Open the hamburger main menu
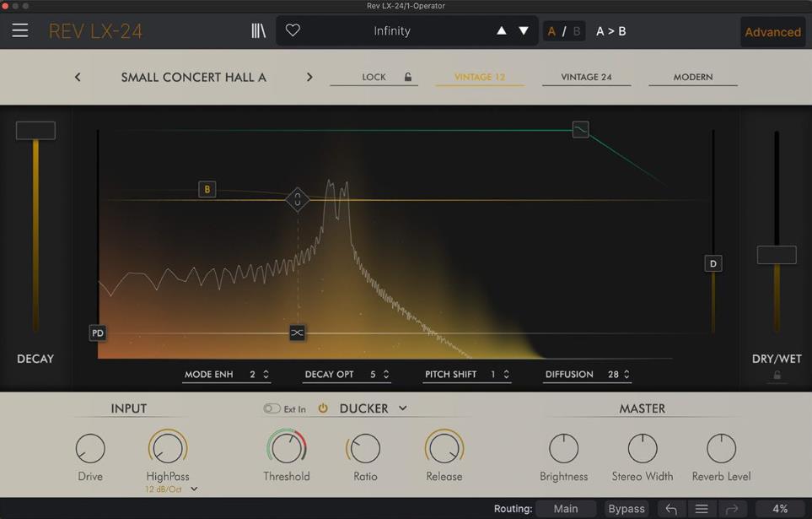Viewport: 812px width, 519px height. point(20,30)
